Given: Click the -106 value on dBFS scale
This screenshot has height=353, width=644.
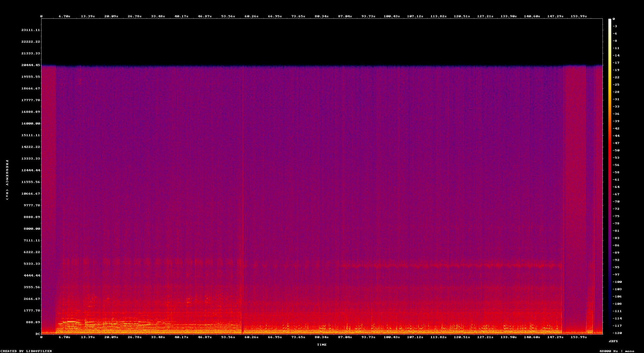Looking at the screenshot, I should point(617,297).
